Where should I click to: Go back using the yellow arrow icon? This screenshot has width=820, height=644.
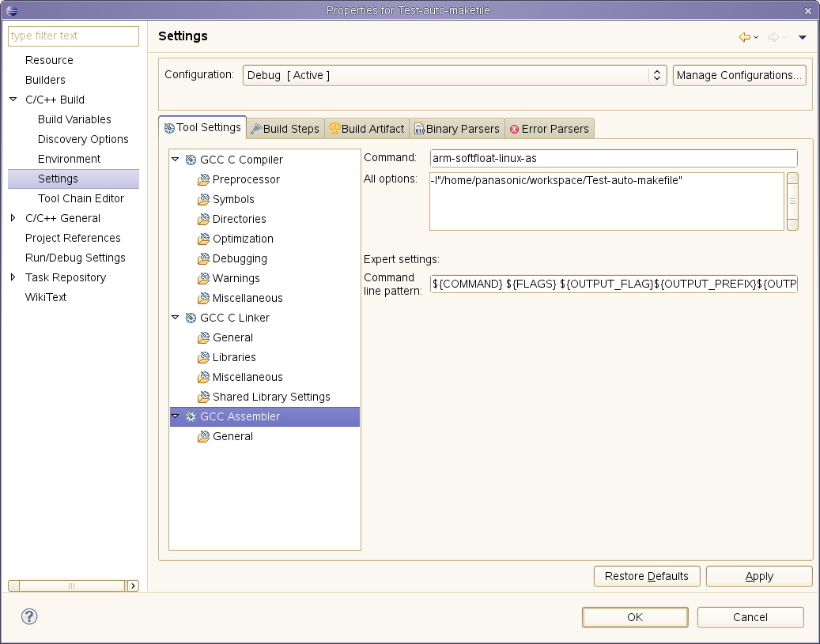(745, 37)
